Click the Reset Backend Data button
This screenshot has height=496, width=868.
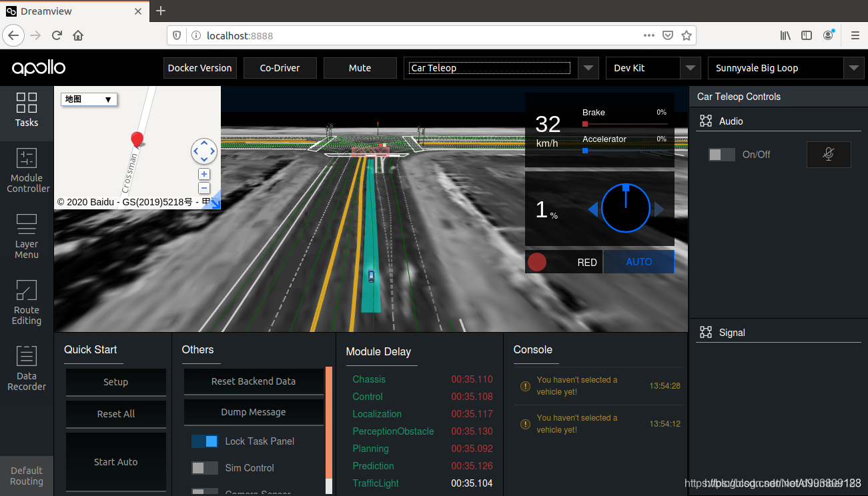pos(254,381)
